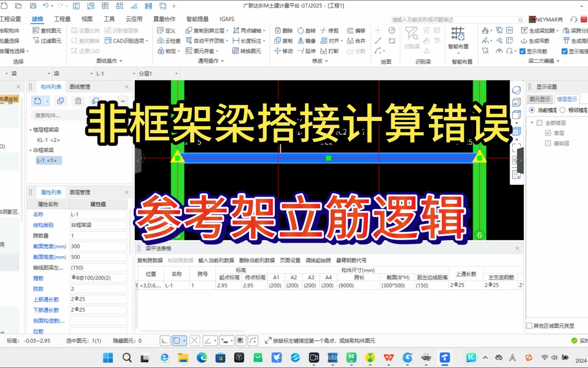Open the L-1 component dropdown
This screenshot has height=368, width=588.
coord(134,74)
